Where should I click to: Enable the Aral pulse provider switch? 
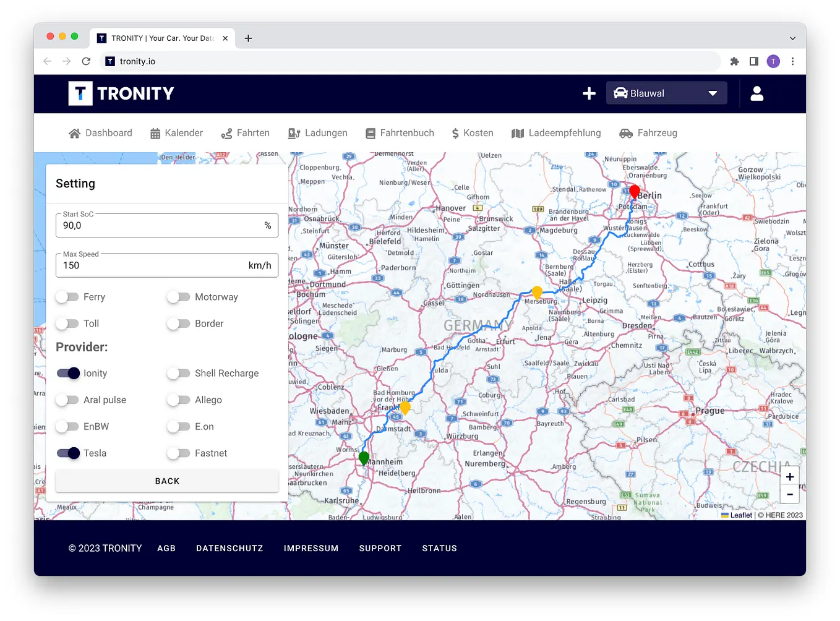tap(67, 400)
